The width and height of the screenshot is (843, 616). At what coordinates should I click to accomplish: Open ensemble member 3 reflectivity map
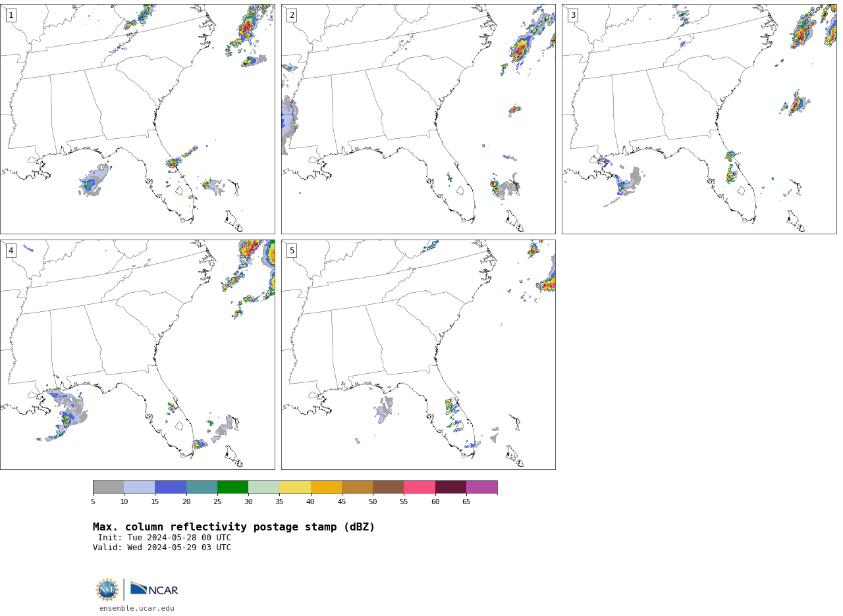[699, 119]
